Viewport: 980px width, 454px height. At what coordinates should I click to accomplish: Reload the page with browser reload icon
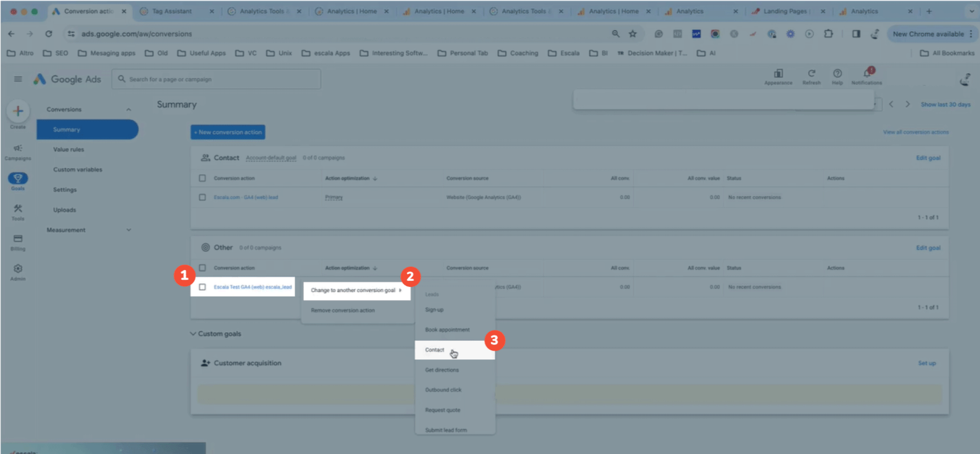pyautogui.click(x=49, y=34)
